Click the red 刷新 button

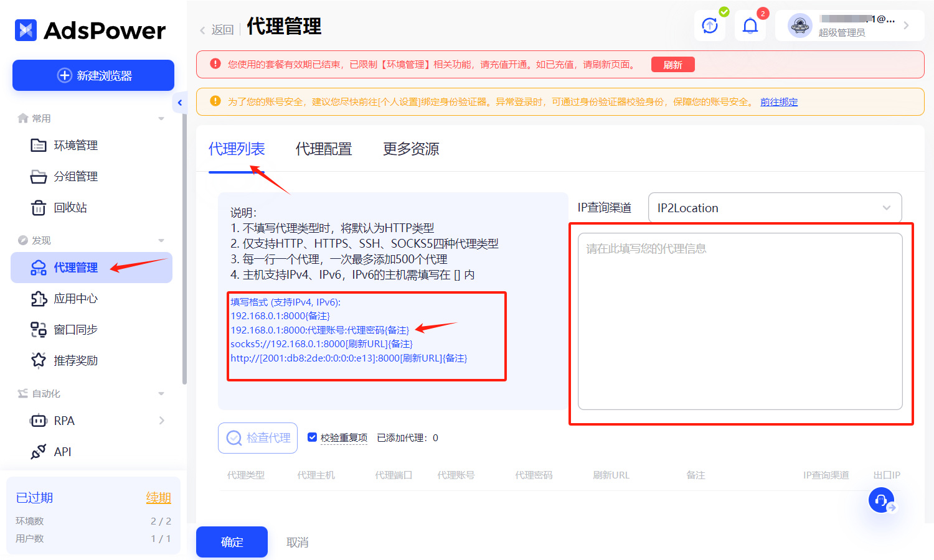tap(673, 65)
